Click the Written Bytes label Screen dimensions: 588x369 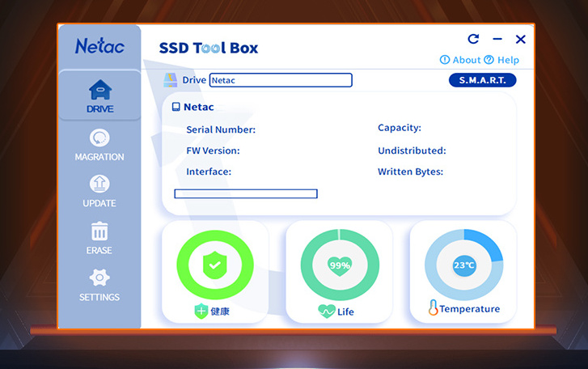point(410,172)
